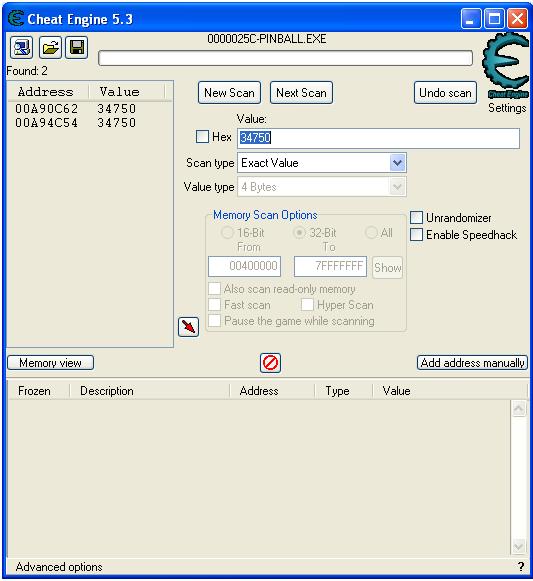
Task: Minimize the Cheat Engine window
Action: point(471,19)
